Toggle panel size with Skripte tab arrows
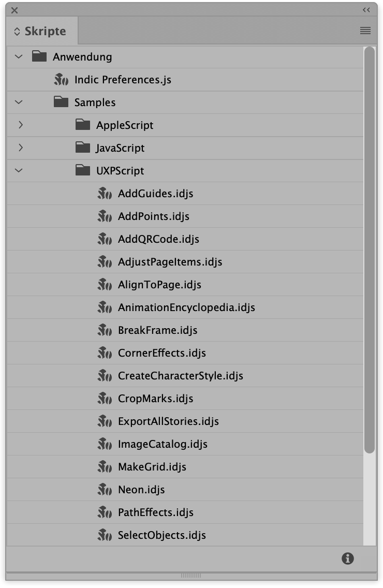The image size is (383, 588). tap(17, 32)
